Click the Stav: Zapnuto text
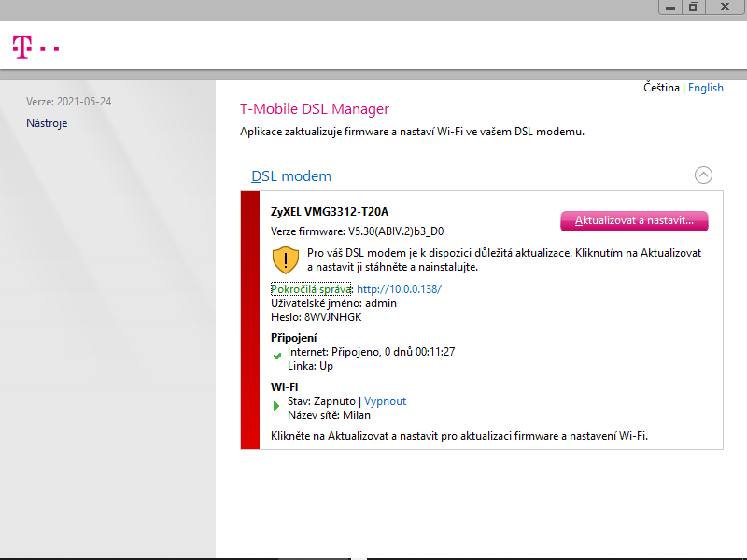Viewport: 747px width, 560px height. tap(321, 401)
